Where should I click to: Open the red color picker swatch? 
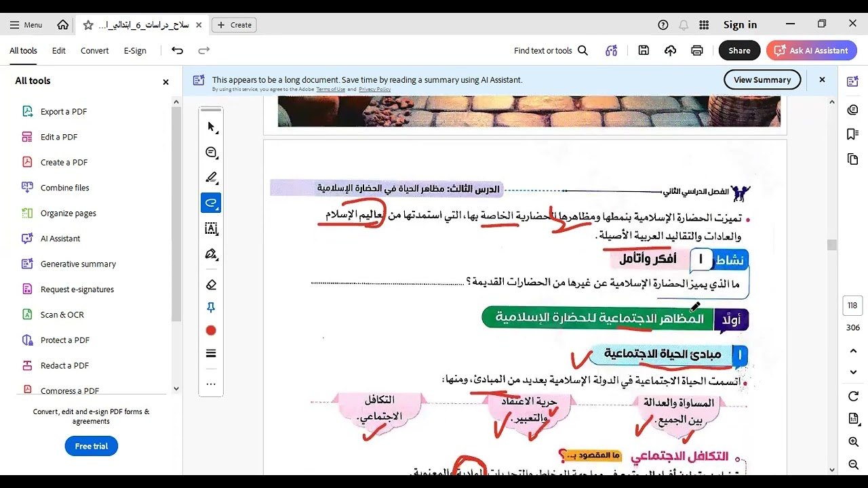coord(211,331)
